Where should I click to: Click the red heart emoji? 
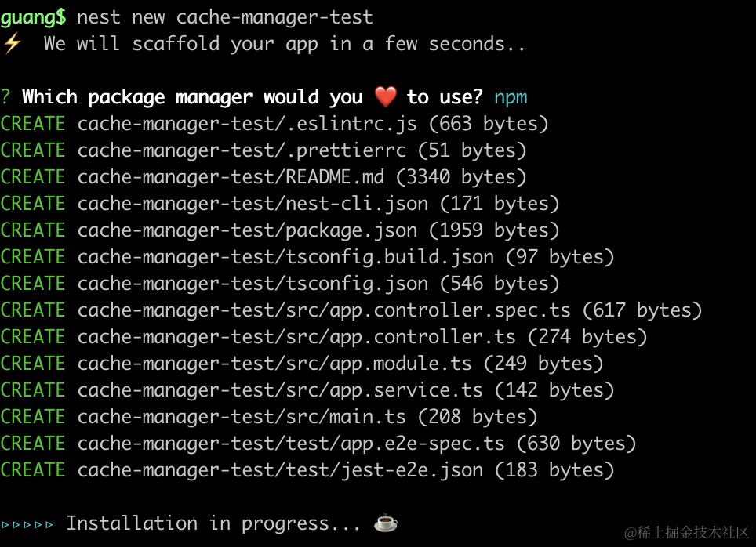[x=385, y=97]
